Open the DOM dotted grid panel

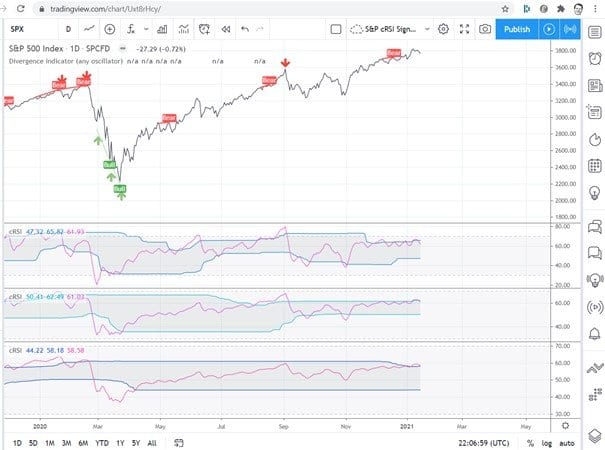pos(595,395)
